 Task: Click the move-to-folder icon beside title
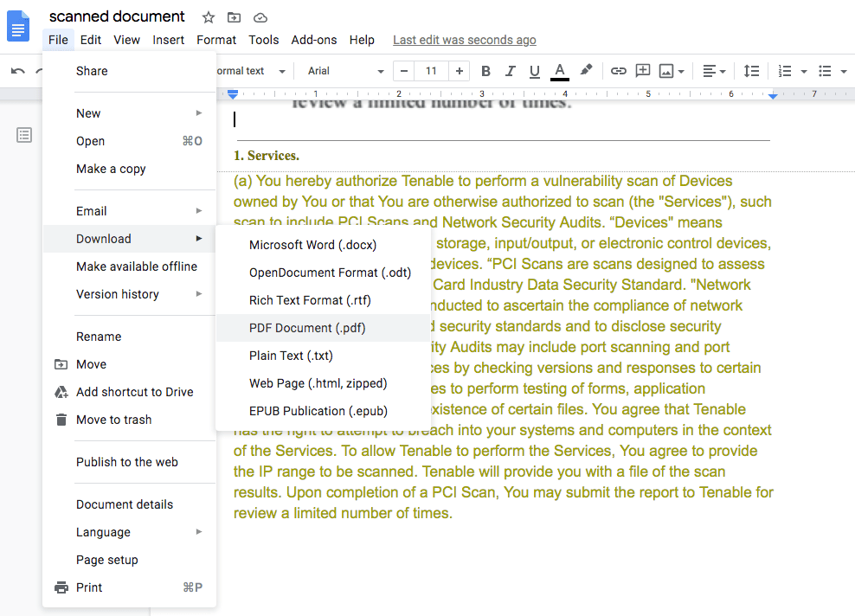click(234, 17)
